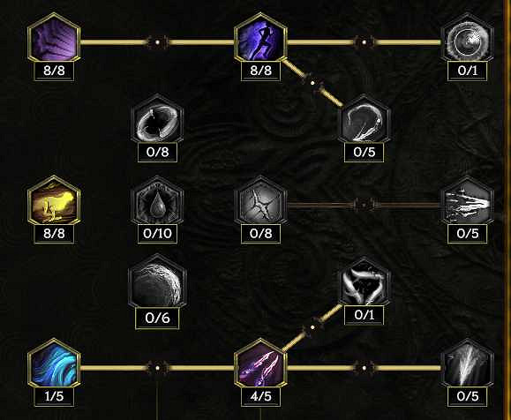Click the 0/10 counter under droplet node
Screen dimensions: 511x420
tap(157, 233)
